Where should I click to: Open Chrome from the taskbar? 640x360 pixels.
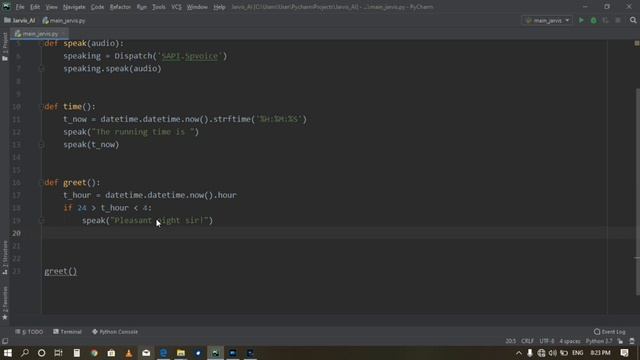tap(94, 353)
